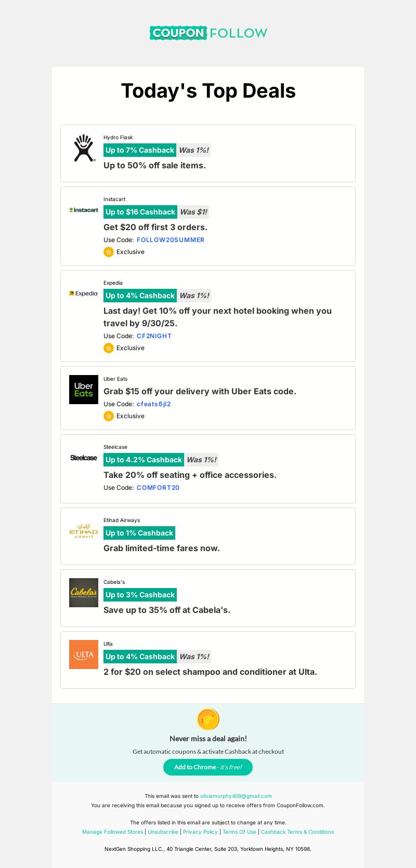Click the Expedia logo
The height and width of the screenshot is (868, 416).
(x=84, y=293)
